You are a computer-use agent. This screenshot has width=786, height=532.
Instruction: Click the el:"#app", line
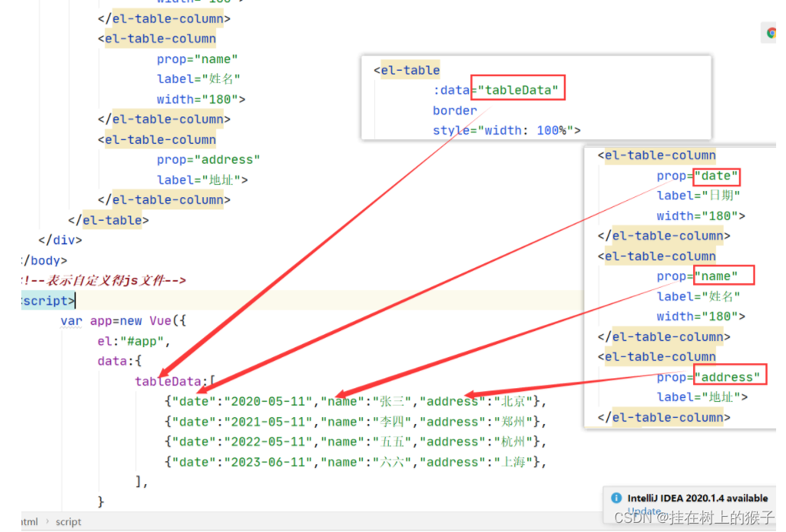134,341
